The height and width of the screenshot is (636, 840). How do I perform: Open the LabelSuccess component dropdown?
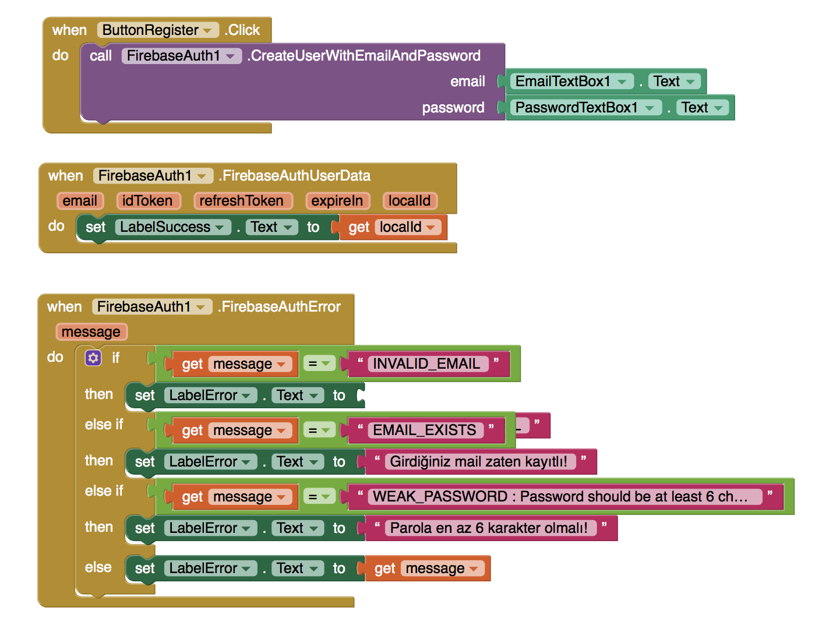pos(173,227)
